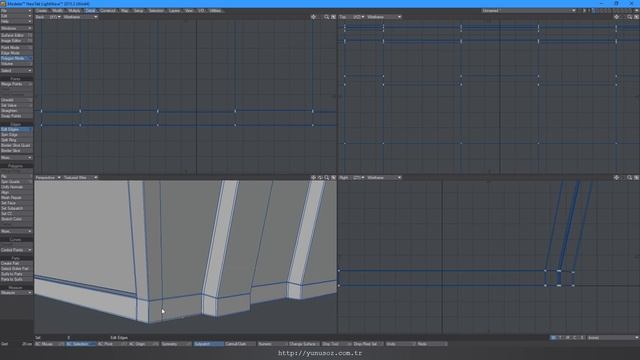Screen dimensions: 640x360
Task: Open the Select dropdown in the left panel
Action: tap(16, 71)
